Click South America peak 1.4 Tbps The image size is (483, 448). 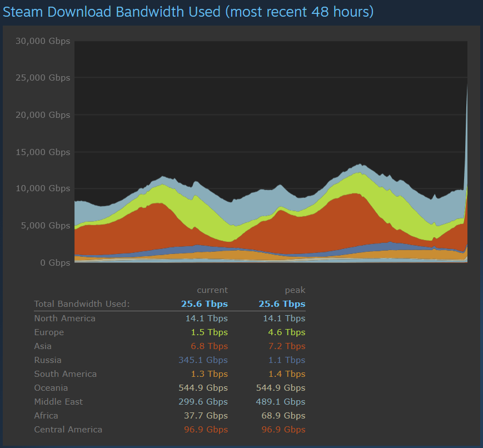coord(287,374)
